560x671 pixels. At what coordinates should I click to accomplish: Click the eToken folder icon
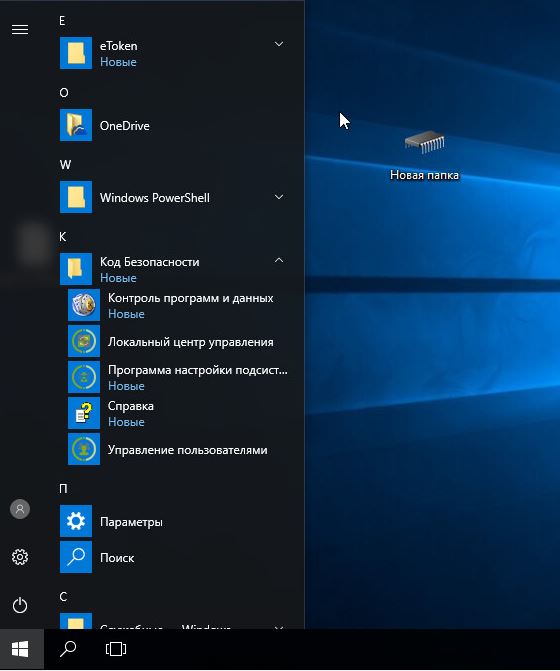tap(76, 53)
